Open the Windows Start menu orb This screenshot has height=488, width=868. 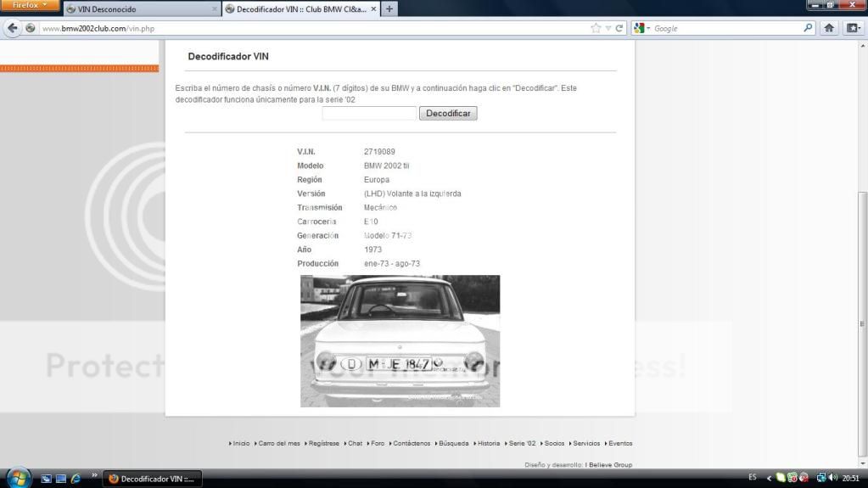coord(19,478)
